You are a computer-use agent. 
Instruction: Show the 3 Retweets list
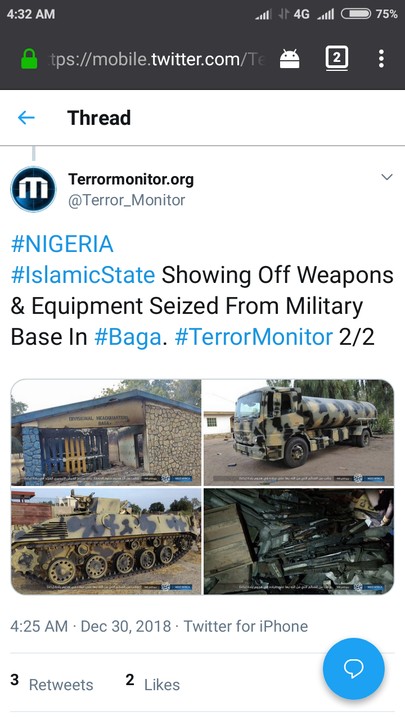pyautogui.click(x=51, y=684)
